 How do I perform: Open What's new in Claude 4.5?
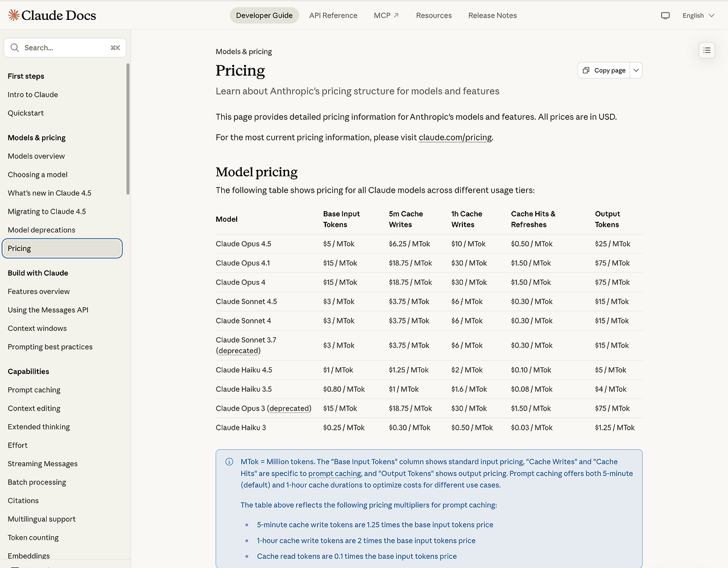click(49, 193)
